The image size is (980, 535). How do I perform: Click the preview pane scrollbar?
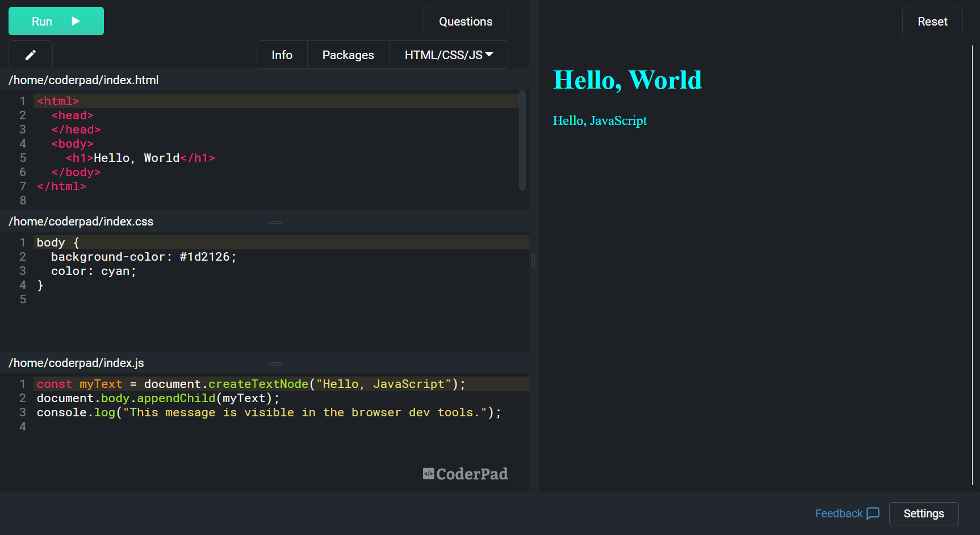point(972,265)
